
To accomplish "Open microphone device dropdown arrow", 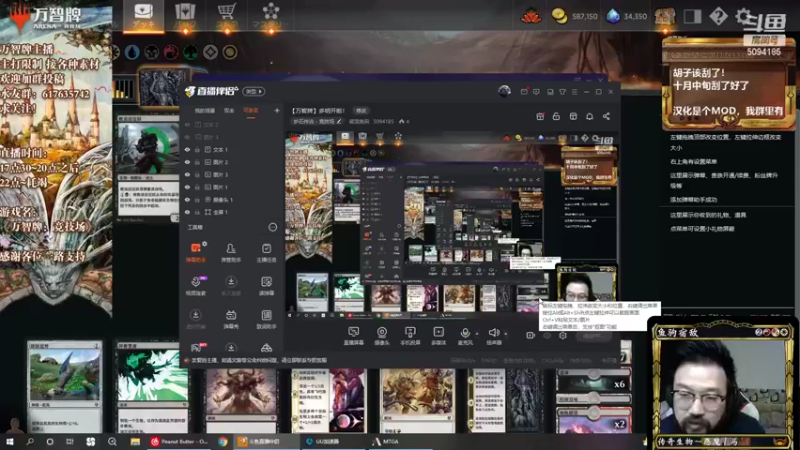I will pyautogui.click(x=477, y=334).
